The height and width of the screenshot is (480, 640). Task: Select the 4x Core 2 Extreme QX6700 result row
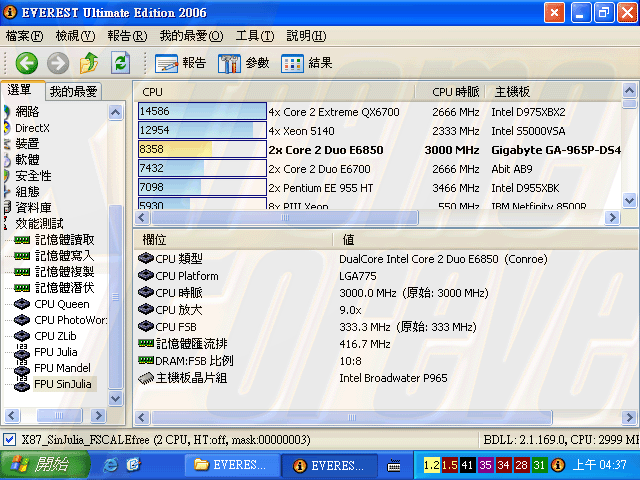[333, 112]
